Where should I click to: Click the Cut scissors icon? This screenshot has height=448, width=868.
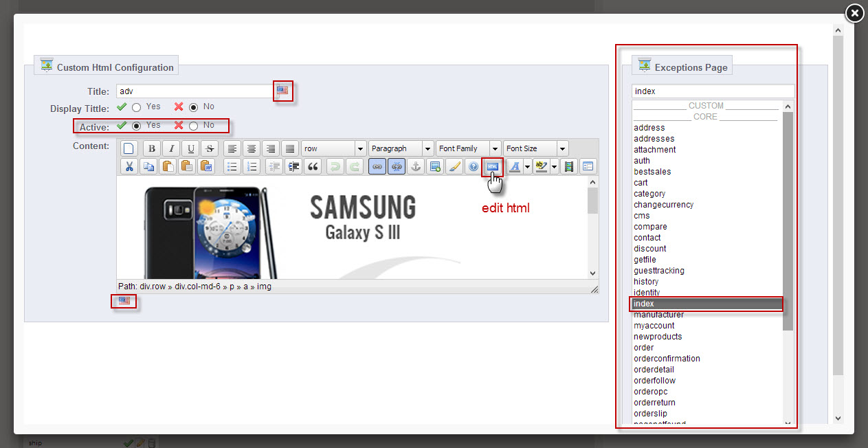tap(129, 166)
